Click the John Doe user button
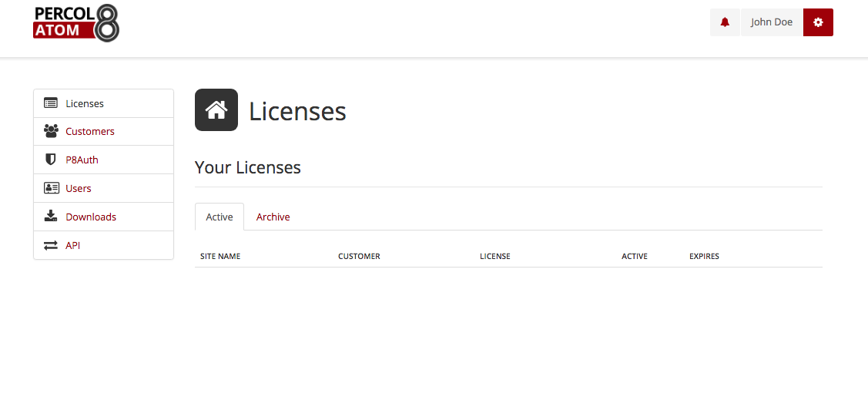 (x=772, y=22)
